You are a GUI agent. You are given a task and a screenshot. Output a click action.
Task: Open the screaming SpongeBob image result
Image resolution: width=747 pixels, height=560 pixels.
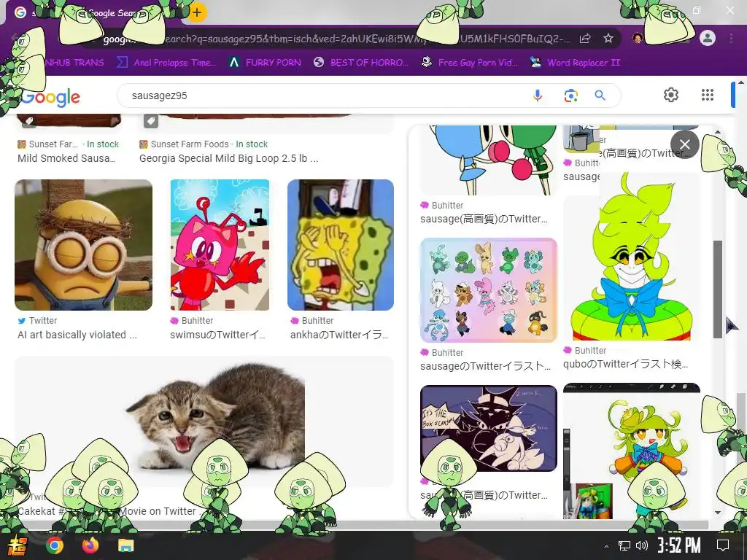[341, 245]
